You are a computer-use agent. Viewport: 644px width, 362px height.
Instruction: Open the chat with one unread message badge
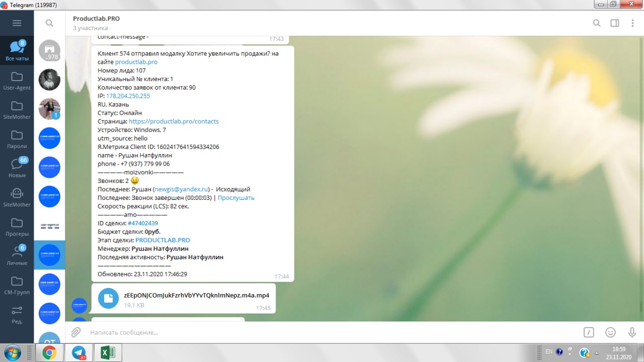tap(49, 109)
